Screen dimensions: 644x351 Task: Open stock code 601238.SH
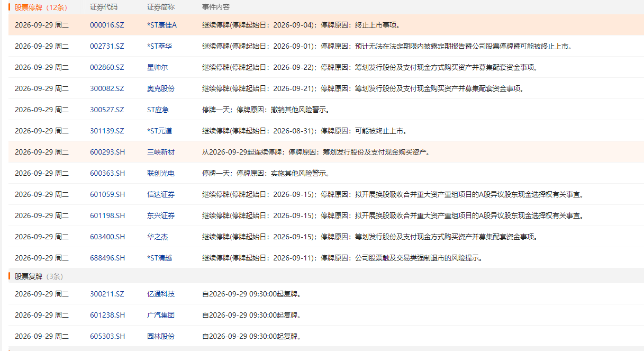pyautogui.click(x=107, y=315)
